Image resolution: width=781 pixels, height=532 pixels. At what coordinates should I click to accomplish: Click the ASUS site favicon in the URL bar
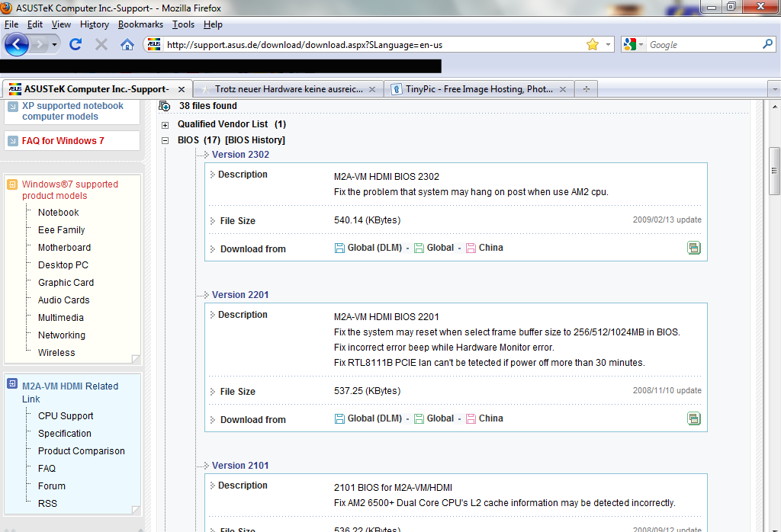154,45
